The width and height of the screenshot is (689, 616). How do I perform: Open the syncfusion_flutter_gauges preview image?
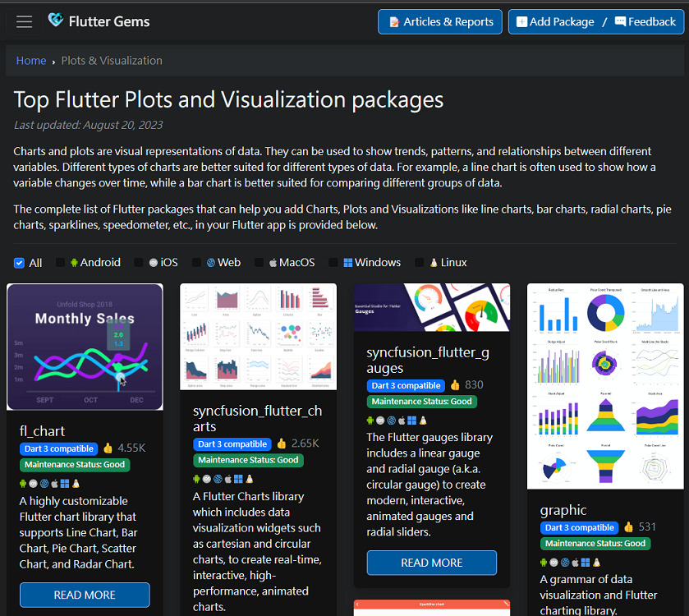tap(432, 307)
